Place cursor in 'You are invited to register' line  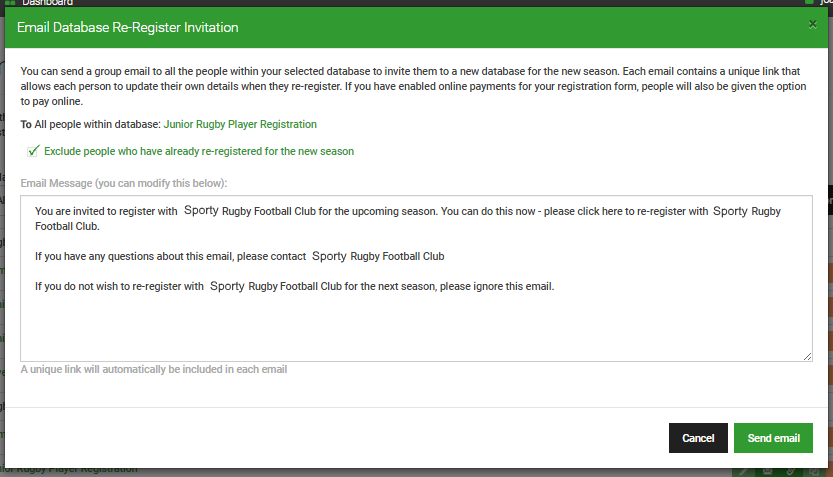click(407, 218)
